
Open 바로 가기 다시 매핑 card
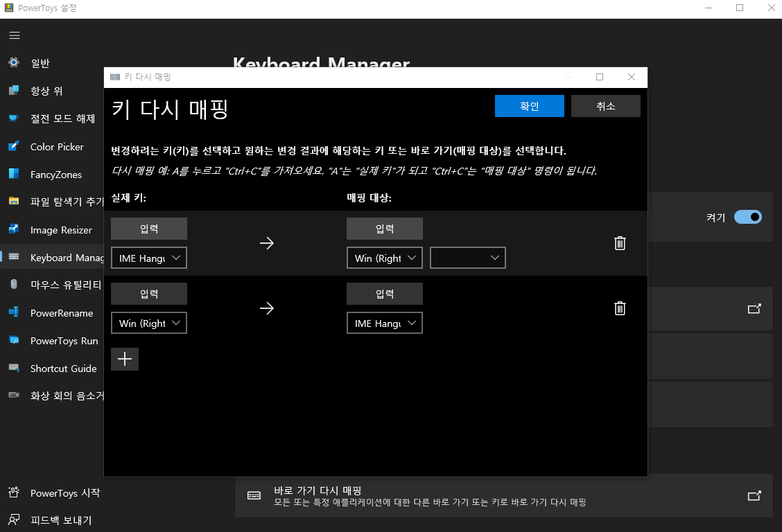click(x=504, y=496)
